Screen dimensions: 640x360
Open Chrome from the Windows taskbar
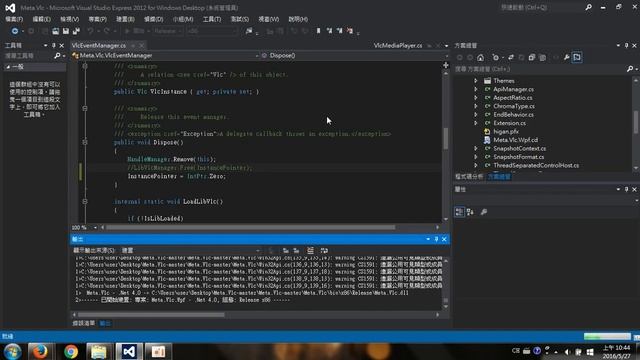pyautogui.click(x=71, y=351)
